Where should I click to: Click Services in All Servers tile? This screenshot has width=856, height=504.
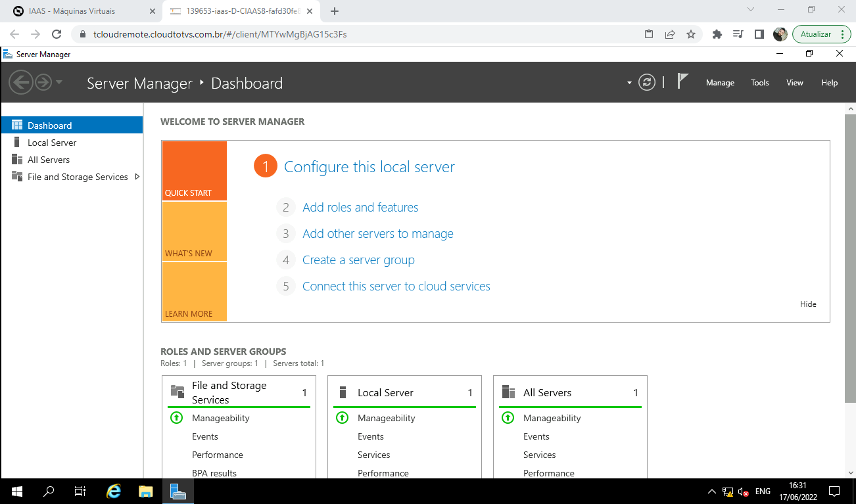[x=540, y=455]
